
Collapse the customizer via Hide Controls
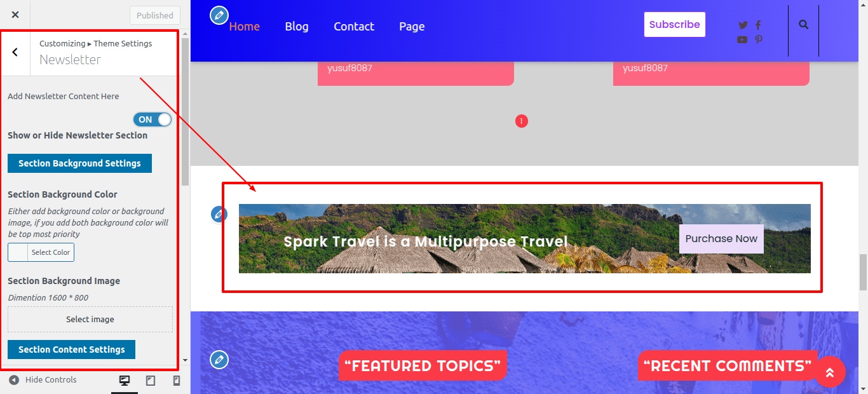click(43, 380)
